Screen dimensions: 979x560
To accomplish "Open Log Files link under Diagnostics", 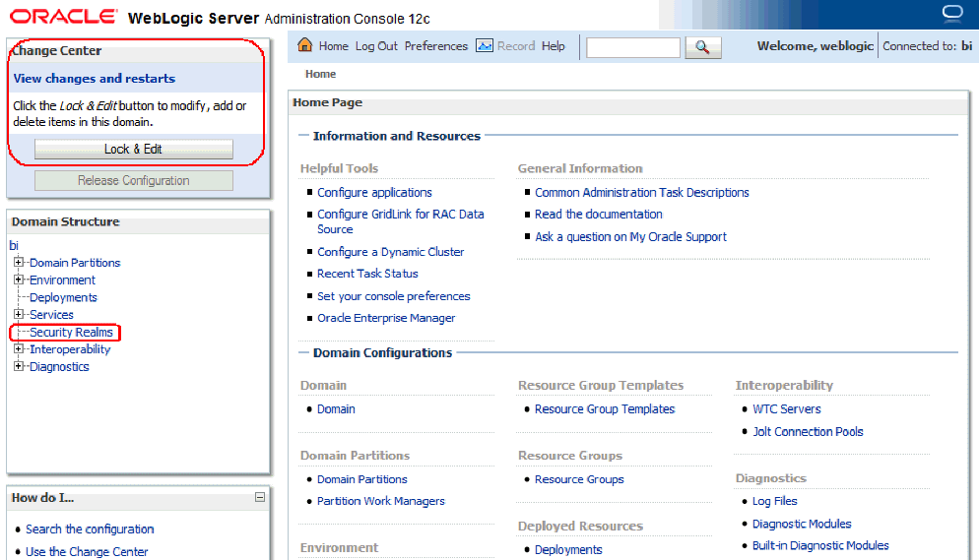I will (x=775, y=501).
